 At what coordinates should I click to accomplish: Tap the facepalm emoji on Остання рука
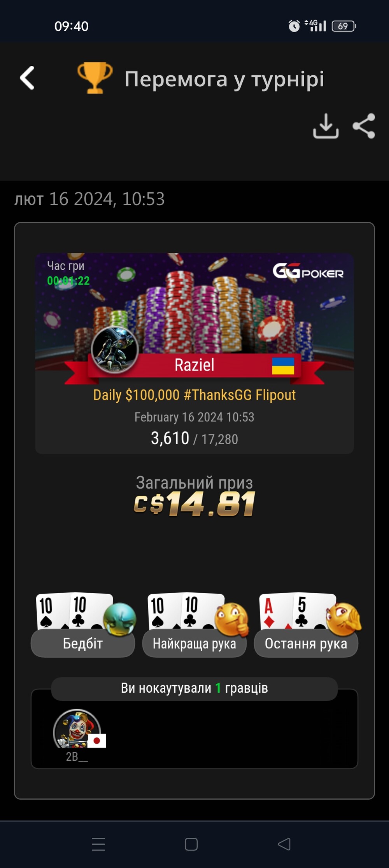point(344,618)
